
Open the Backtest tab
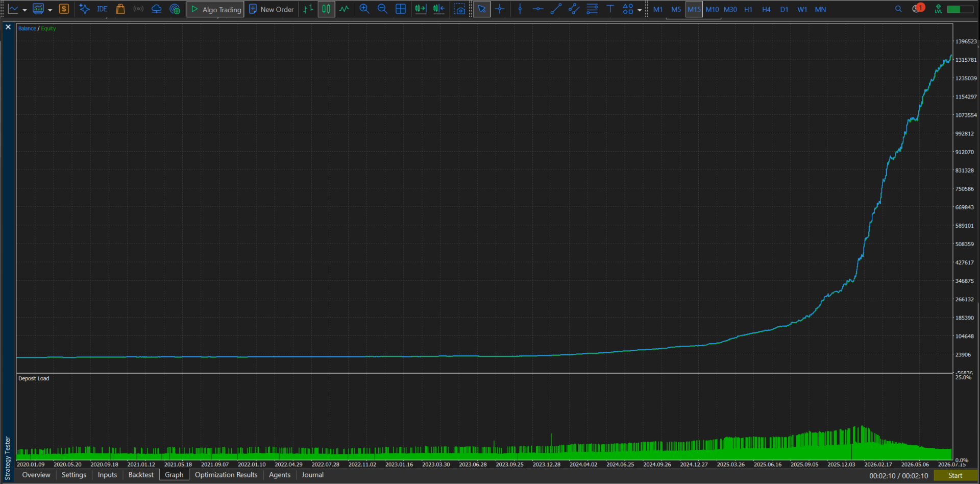(141, 475)
